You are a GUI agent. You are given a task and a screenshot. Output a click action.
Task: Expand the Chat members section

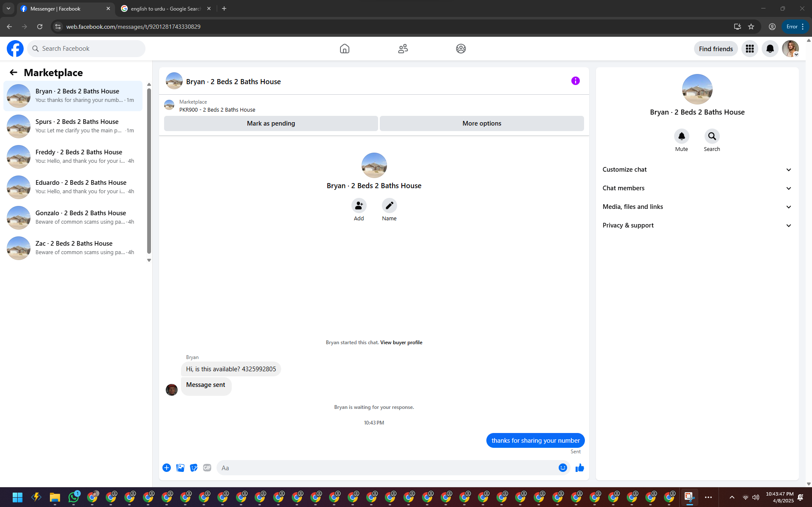pos(697,188)
